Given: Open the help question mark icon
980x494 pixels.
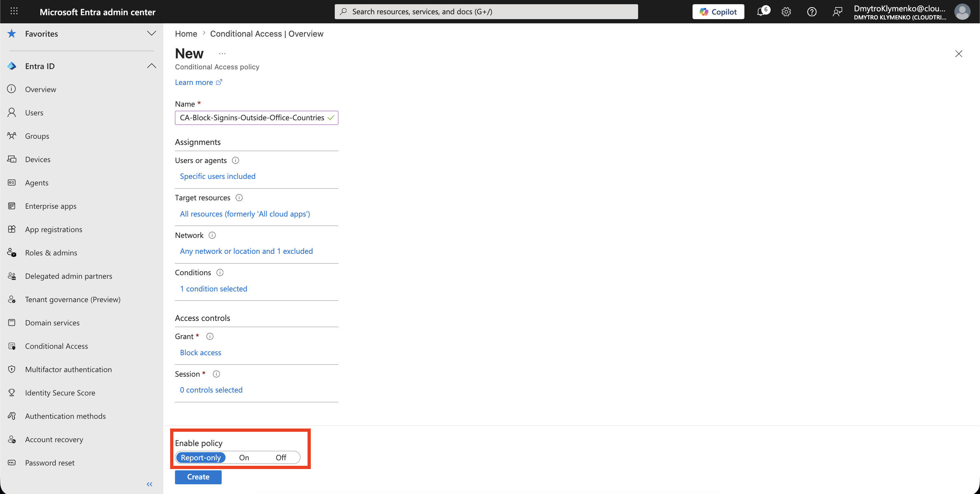Looking at the screenshot, I should [x=811, y=12].
